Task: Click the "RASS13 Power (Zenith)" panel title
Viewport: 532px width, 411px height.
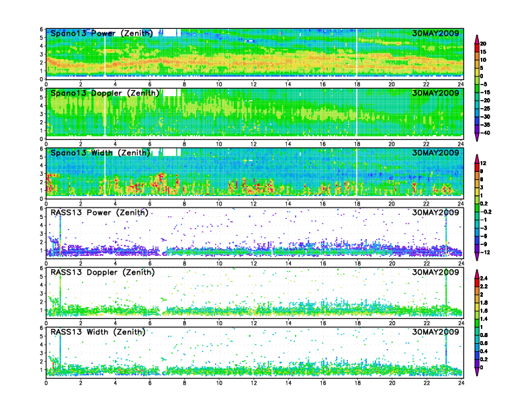Action: pos(99,213)
